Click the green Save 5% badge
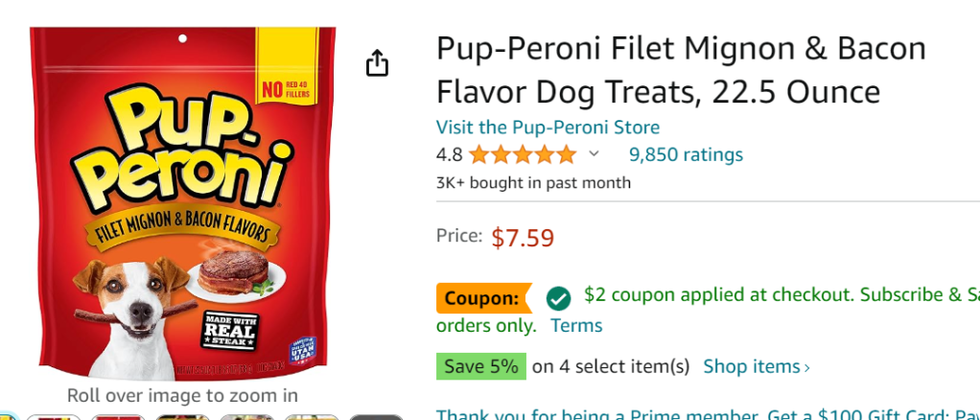This screenshot has width=980, height=420. pyautogui.click(x=481, y=366)
